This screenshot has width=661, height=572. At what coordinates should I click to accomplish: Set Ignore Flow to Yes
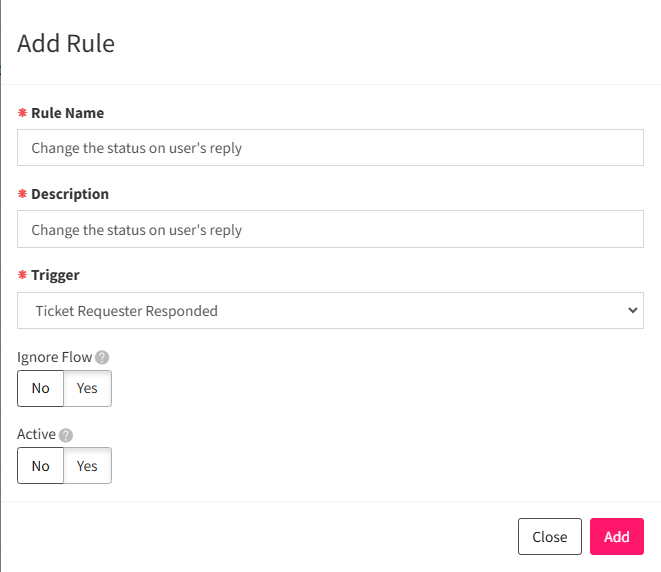point(87,388)
